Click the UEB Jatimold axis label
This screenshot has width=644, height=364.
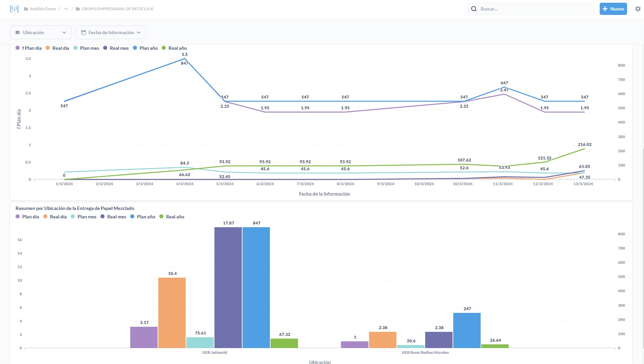point(214,352)
